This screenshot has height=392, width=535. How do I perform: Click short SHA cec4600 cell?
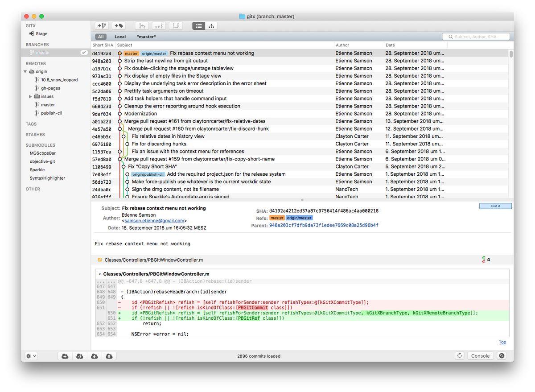(102, 84)
